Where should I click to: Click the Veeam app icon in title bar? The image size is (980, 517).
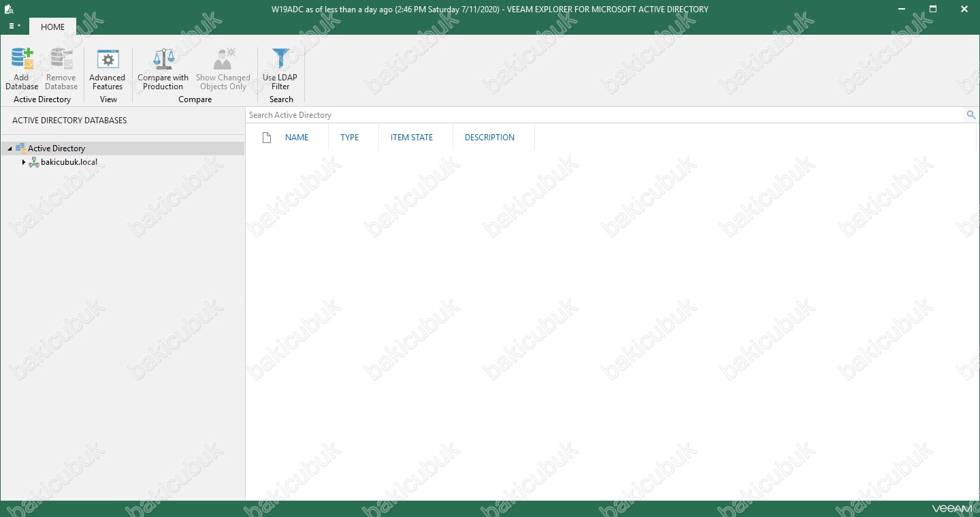(9, 10)
